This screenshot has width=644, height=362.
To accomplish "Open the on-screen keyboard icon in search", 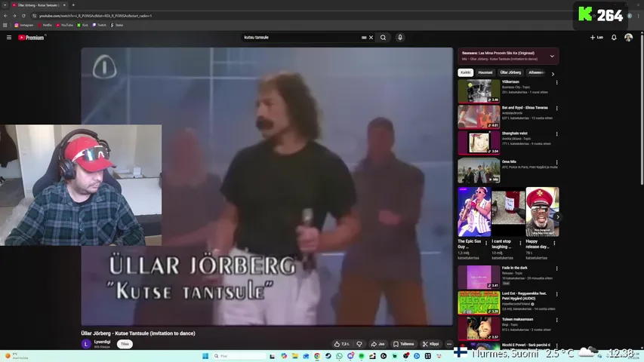I will [x=364, y=38].
